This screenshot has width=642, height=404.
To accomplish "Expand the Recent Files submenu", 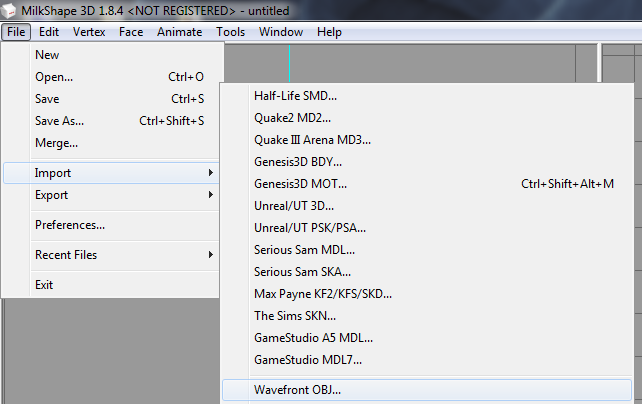I will click(x=111, y=255).
